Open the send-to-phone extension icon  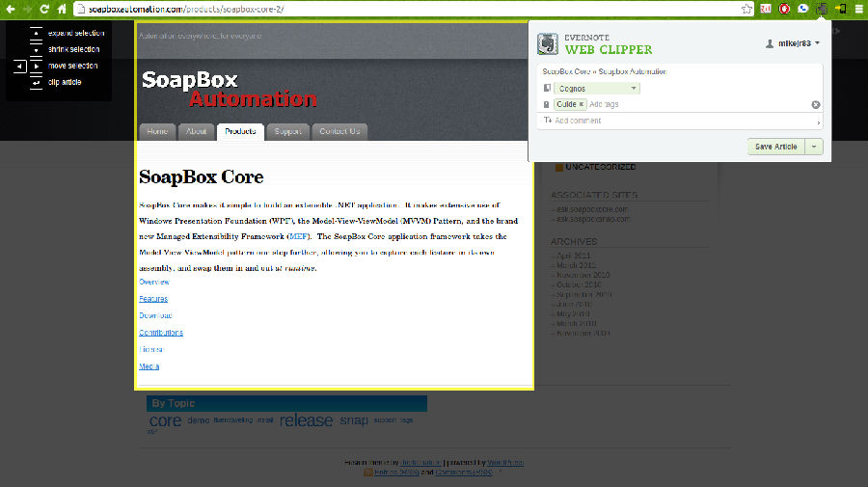[841, 9]
